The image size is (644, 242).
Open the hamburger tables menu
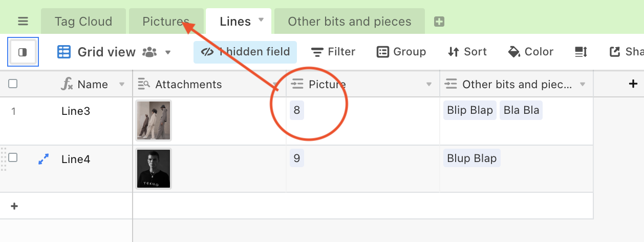point(23,22)
